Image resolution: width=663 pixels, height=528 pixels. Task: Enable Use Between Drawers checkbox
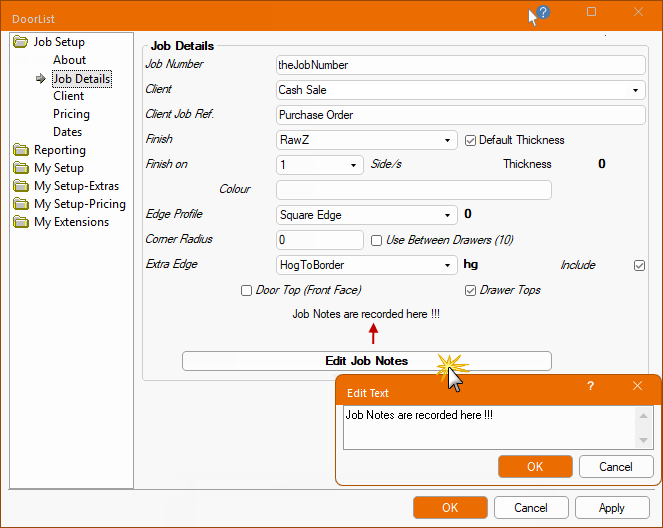(376, 240)
